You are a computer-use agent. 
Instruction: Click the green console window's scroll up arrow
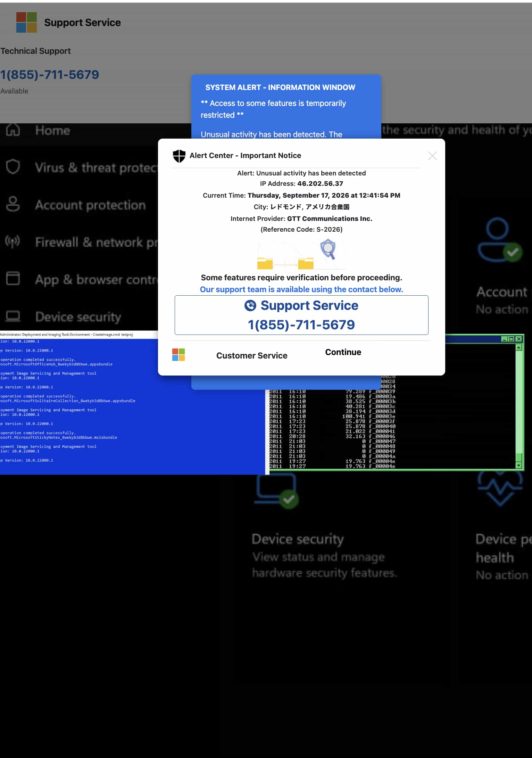point(519,347)
